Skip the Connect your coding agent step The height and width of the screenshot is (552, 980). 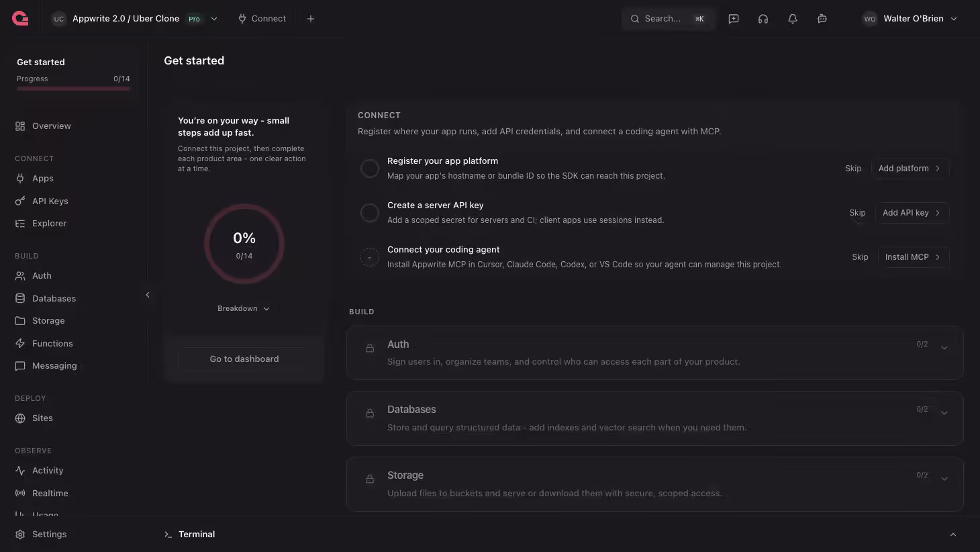pos(860,257)
